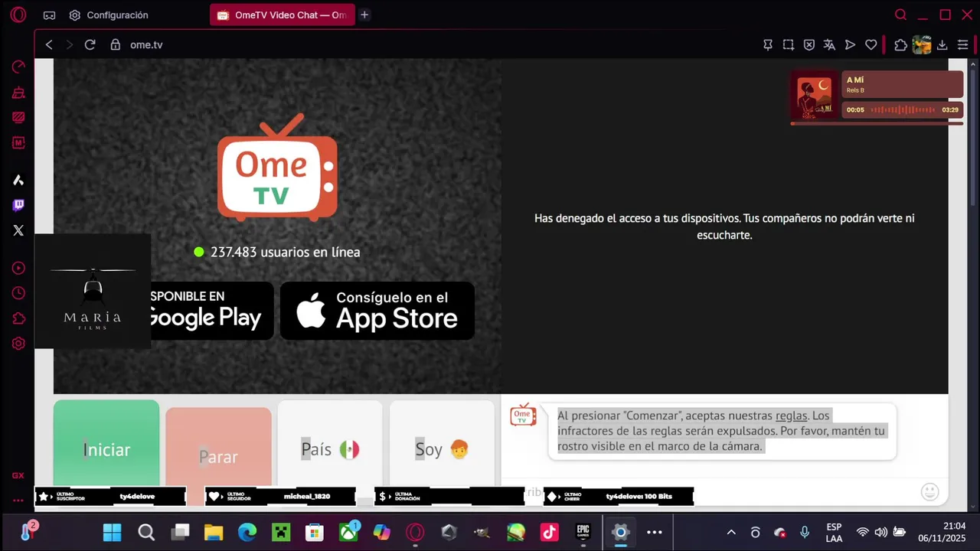Open sidebar three-dot setup menu
Viewport: 980px width, 551px height.
[18, 500]
